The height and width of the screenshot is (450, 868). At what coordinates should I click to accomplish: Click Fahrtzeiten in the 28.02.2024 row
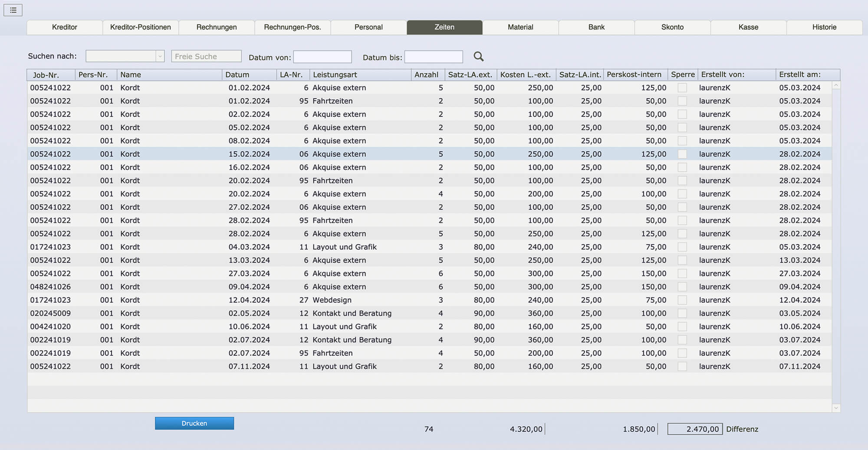coord(332,220)
